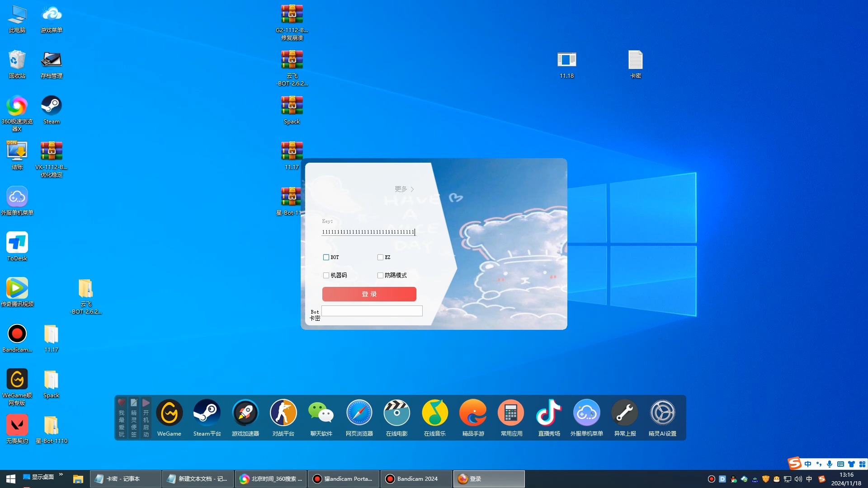Open File Explorer from the taskbar

(78, 479)
